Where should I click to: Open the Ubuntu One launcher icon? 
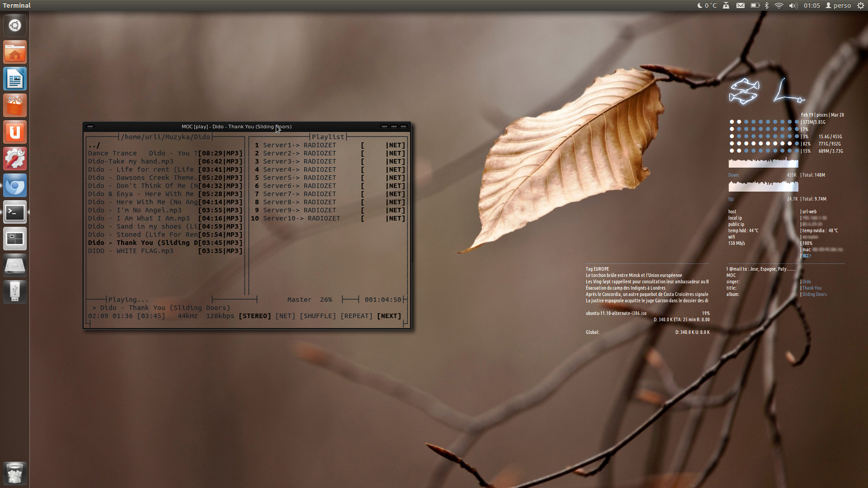tap(15, 132)
